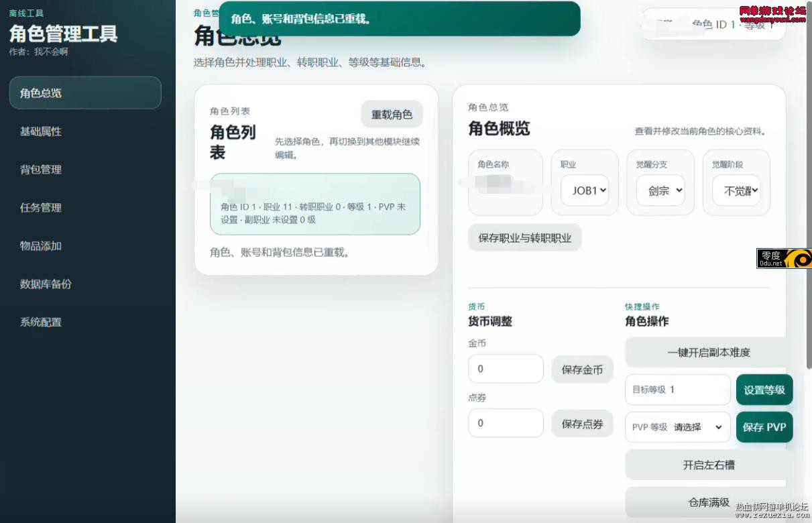The image size is (812, 523).
Task: Click the reload status message below the character card
Action: pyautogui.click(x=280, y=253)
